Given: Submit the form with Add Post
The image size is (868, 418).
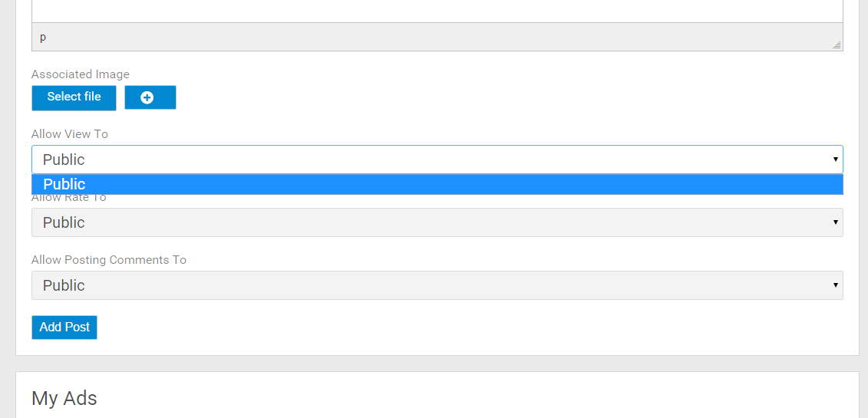Looking at the screenshot, I should (x=64, y=327).
